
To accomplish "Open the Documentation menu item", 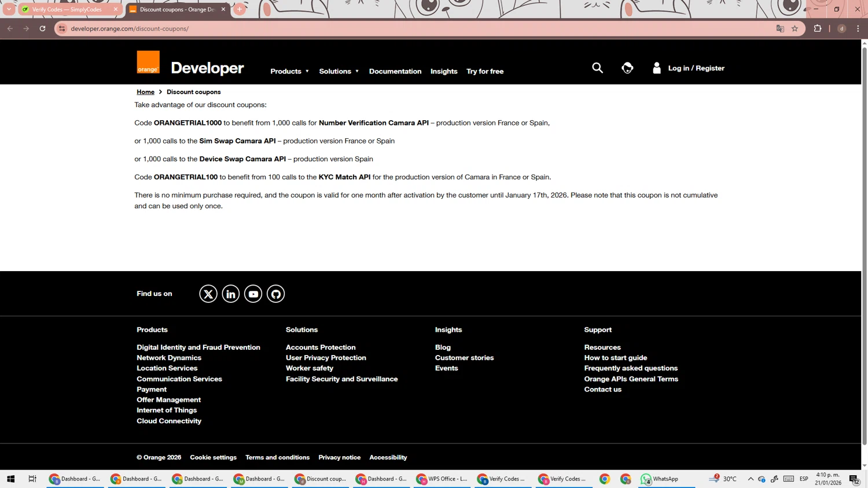I will [x=395, y=71].
